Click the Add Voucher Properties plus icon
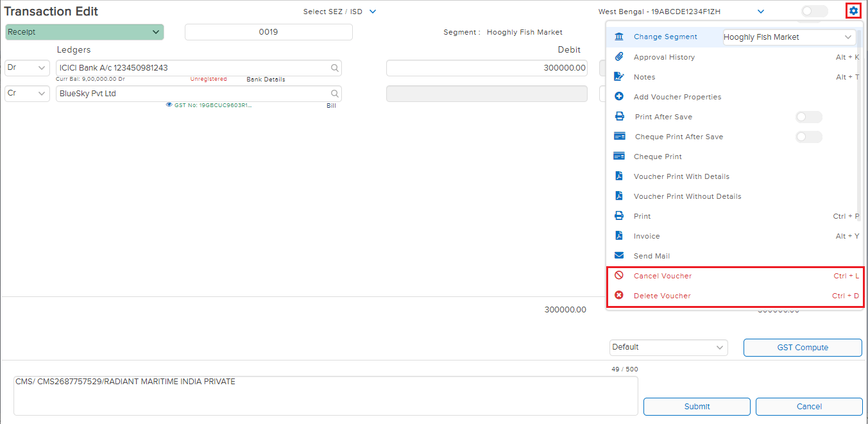The image size is (868, 424). [x=619, y=97]
